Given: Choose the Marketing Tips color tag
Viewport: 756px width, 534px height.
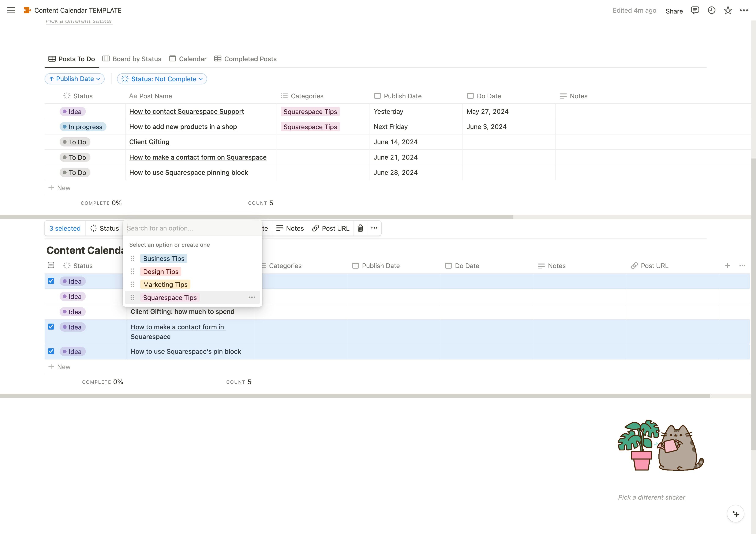Looking at the screenshot, I should [165, 285].
